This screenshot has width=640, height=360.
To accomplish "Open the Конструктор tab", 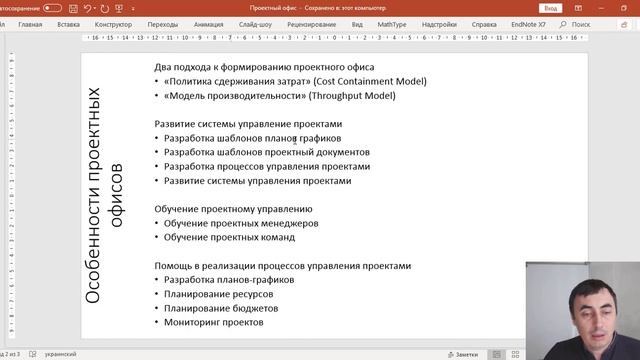I will [113, 24].
